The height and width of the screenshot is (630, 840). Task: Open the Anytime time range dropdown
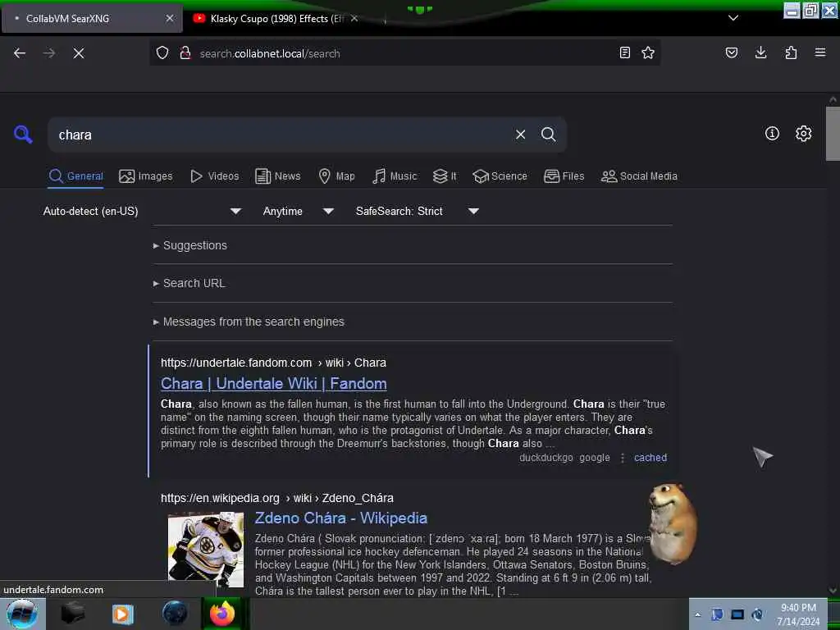tap(298, 211)
